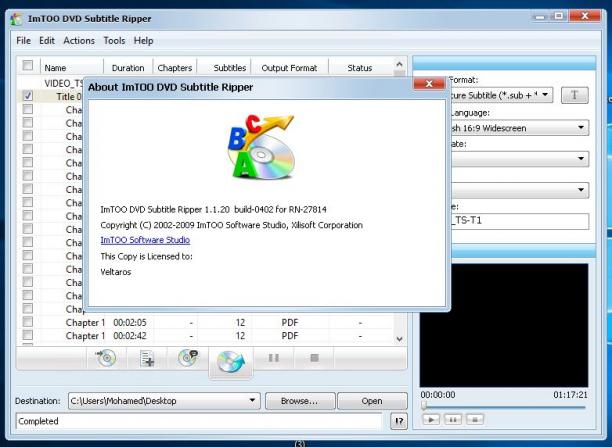The height and width of the screenshot is (447, 612).
Task: Open the Help menu
Action: 143,41
